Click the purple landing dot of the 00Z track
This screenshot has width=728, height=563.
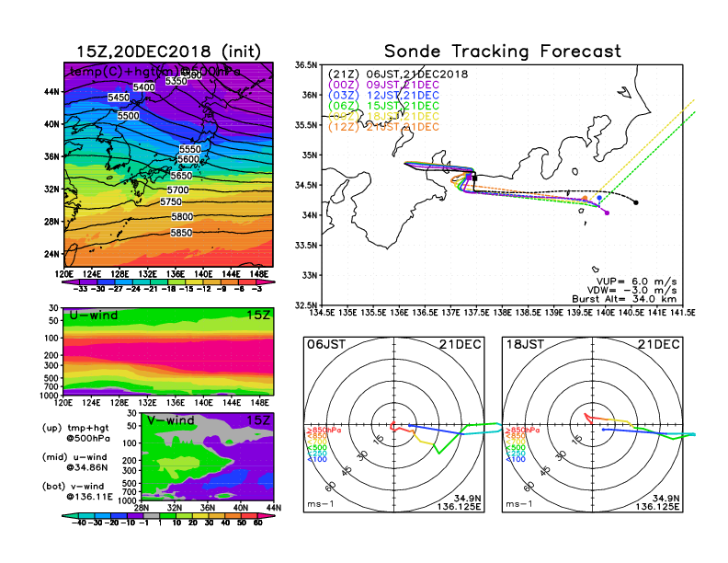[x=607, y=213]
